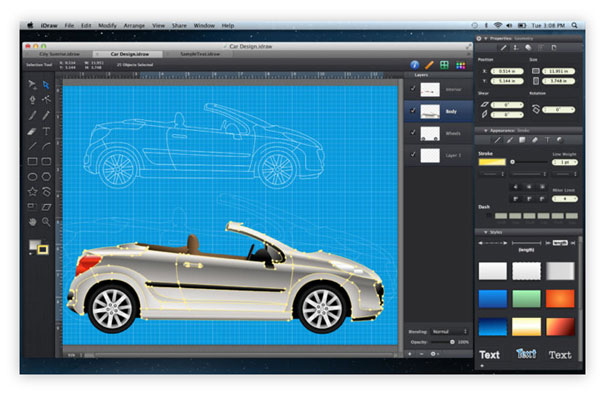Select the Body layer row
The width and height of the screenshot is (600, 394).
point(439,111)
